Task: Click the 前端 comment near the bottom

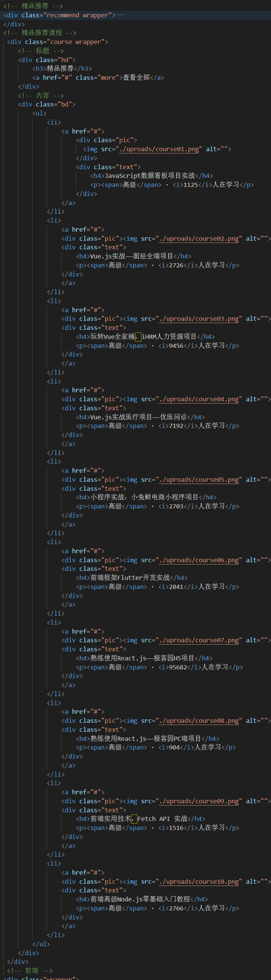Action: click(30, 971)
